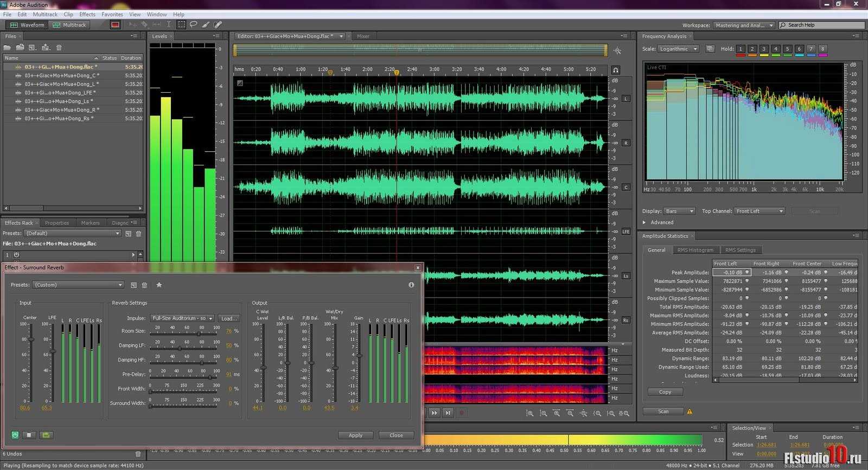Click the trash icon in History panel

click(138, 454)
